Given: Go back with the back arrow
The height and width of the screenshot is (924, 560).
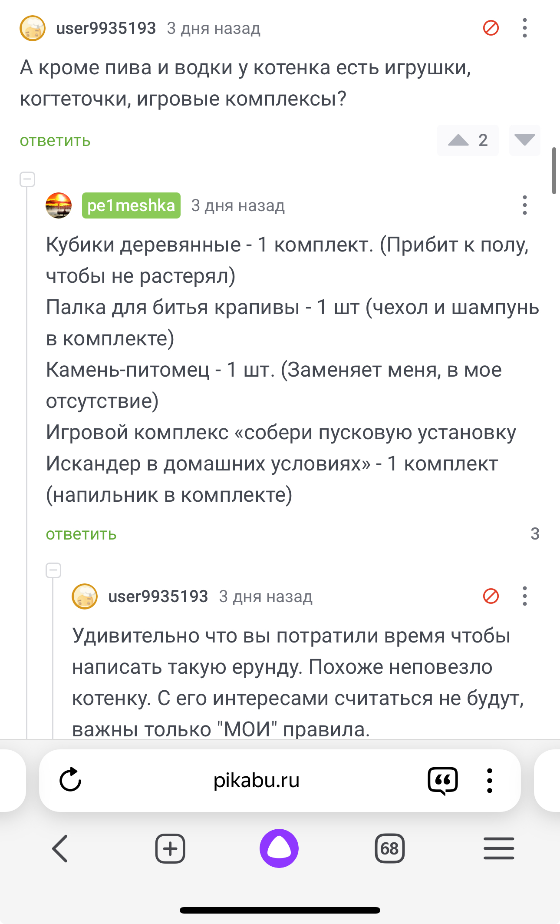Looking at the screenshot, I should tap(60, 848).
